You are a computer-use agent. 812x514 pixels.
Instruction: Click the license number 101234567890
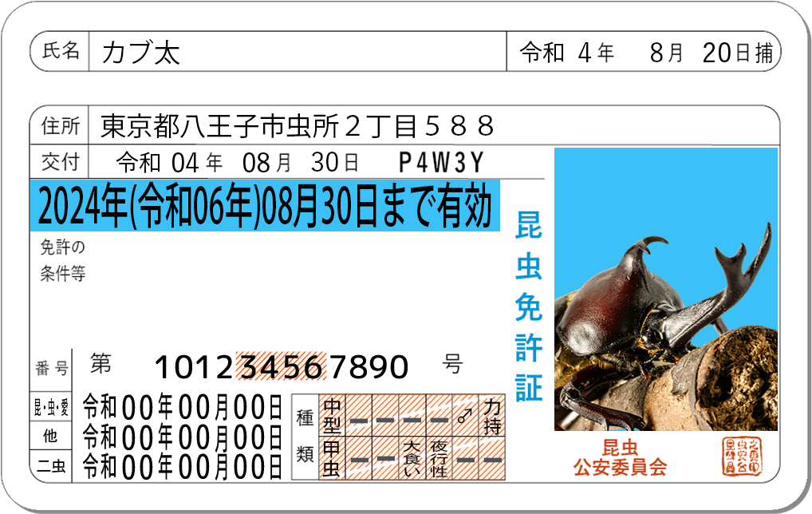pos(281,367)
